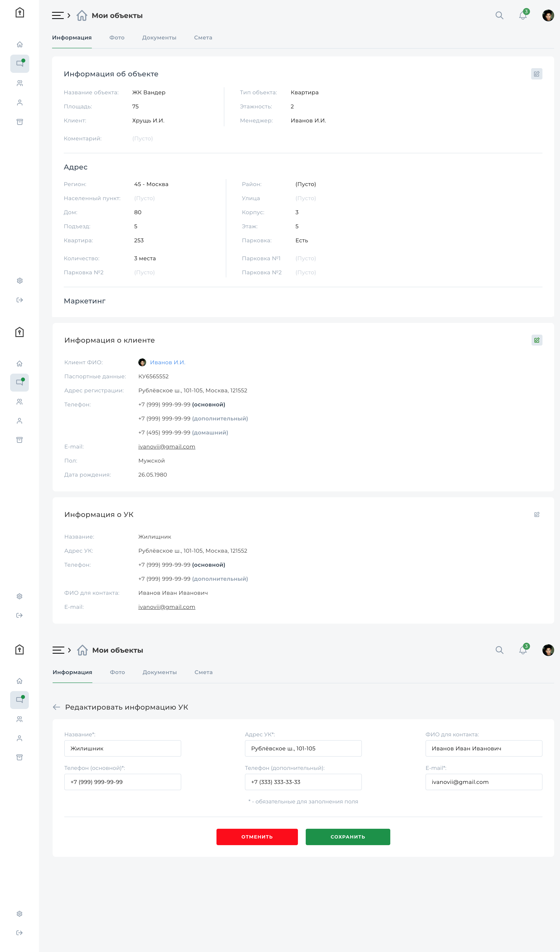Screen dimensions: 560x952
Task: Focus the Адрес УК input field
Action: tap(303, 748)
